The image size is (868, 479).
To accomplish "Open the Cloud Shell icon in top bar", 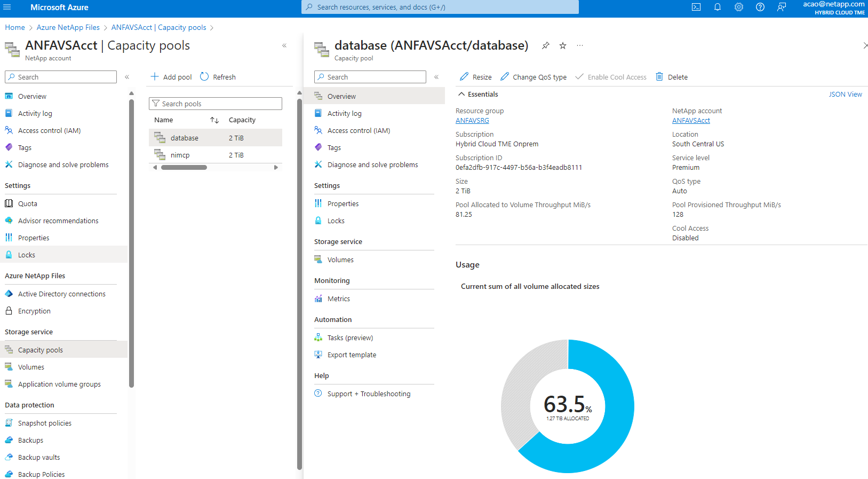I will pos(696,7).
